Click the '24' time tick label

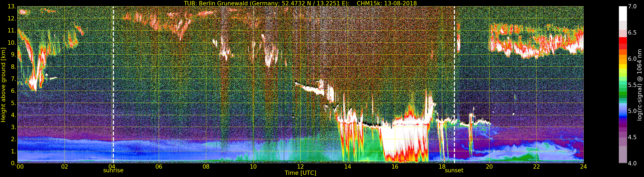point(583,166)
